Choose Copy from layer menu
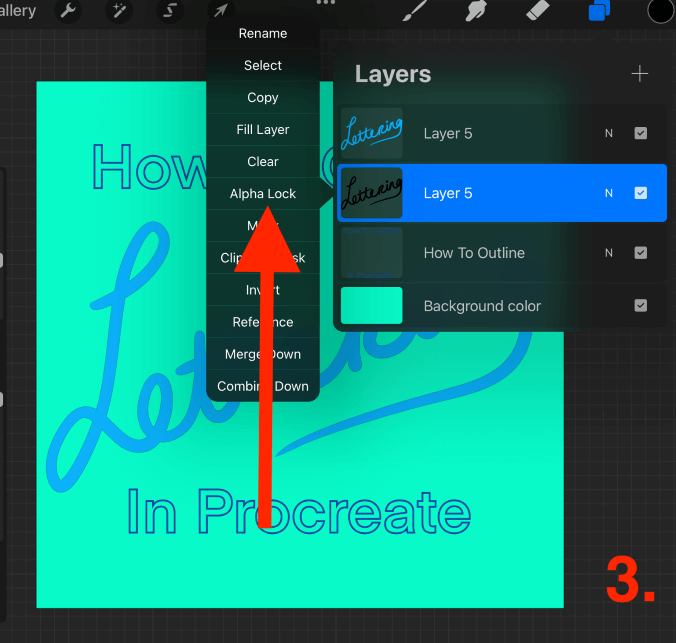This screenshot has height=643, width=676. tap(263, 97)
